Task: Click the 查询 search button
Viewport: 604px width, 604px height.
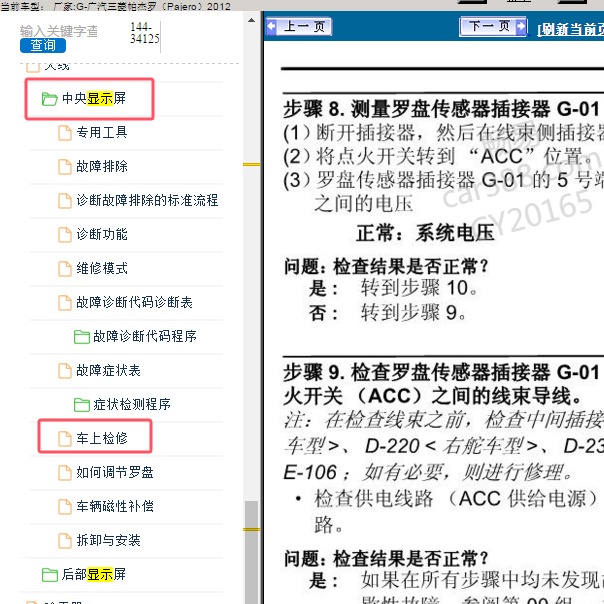Action: click(x=43, y=45)
